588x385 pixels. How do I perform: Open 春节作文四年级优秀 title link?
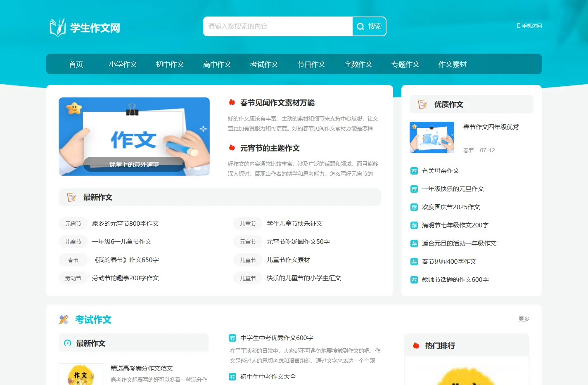pos(491,127)
